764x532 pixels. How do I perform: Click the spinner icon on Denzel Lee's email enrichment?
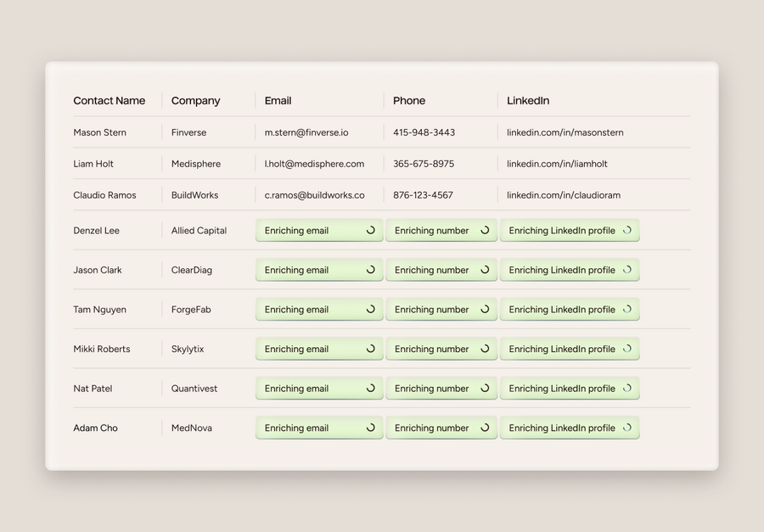[x=371, y=230]
